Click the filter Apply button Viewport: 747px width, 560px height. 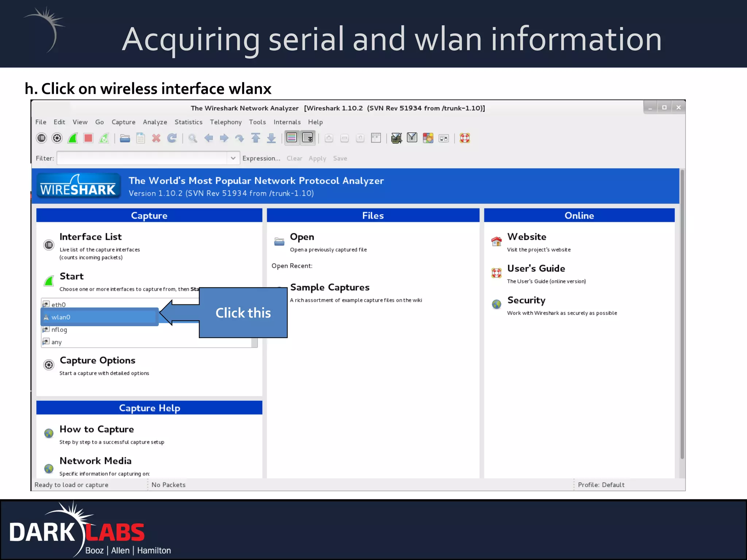(x=317, y=158)
